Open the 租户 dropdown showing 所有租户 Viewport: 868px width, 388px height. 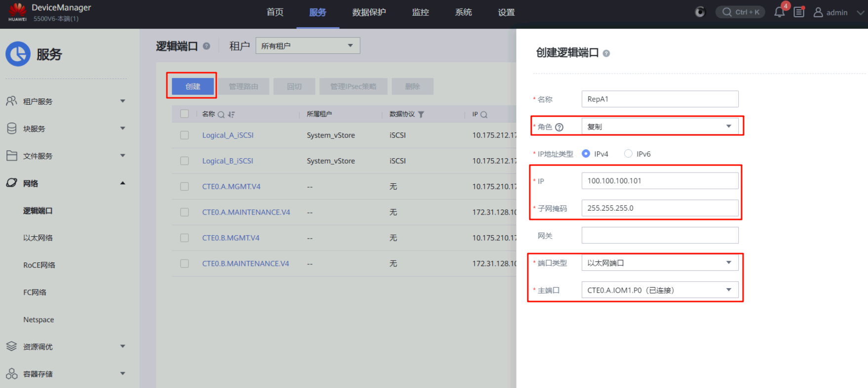point(308,45)
